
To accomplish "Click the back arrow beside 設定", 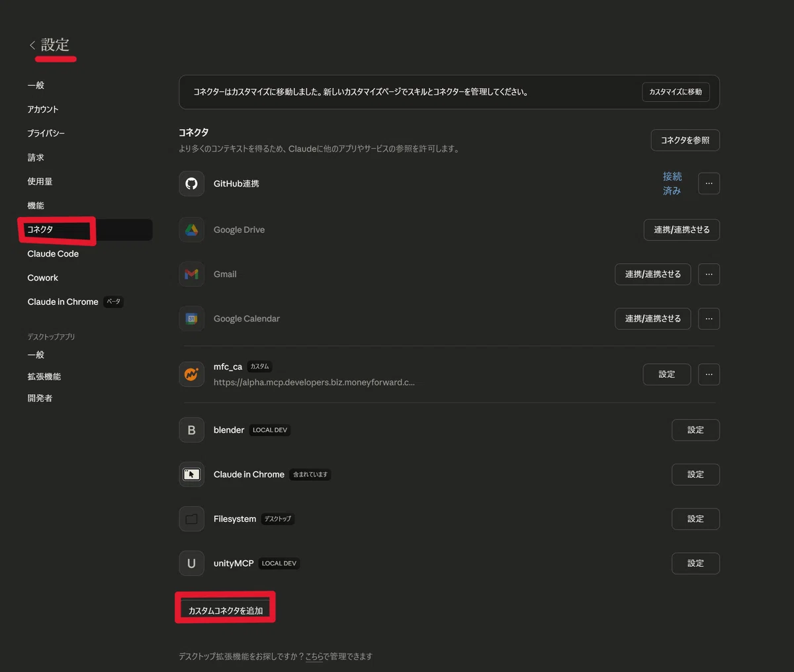I will (32, 45).
